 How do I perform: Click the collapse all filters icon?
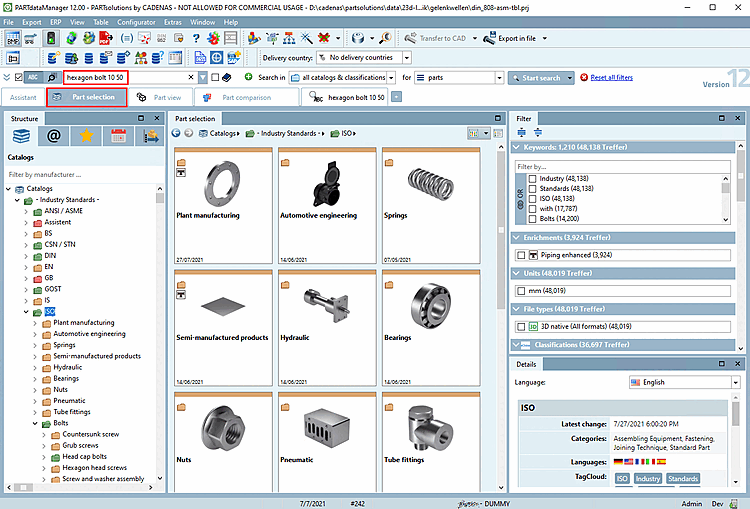click(538, 133)
